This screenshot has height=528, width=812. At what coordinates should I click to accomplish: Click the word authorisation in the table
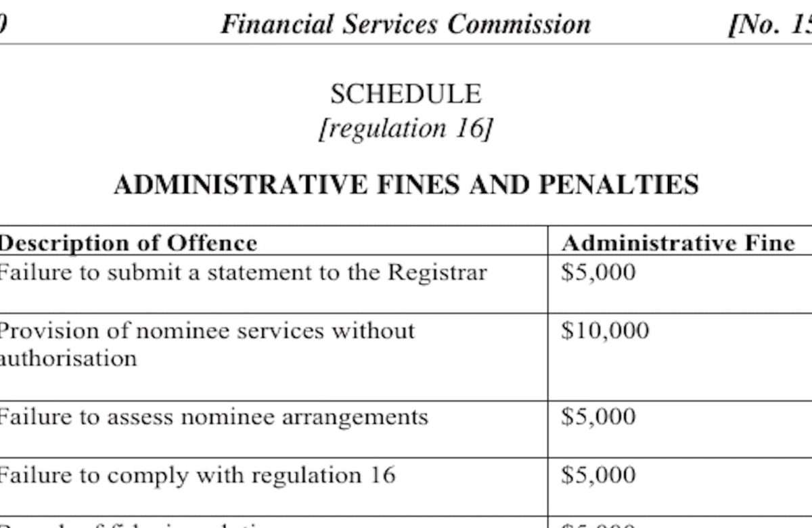(68, 358)
